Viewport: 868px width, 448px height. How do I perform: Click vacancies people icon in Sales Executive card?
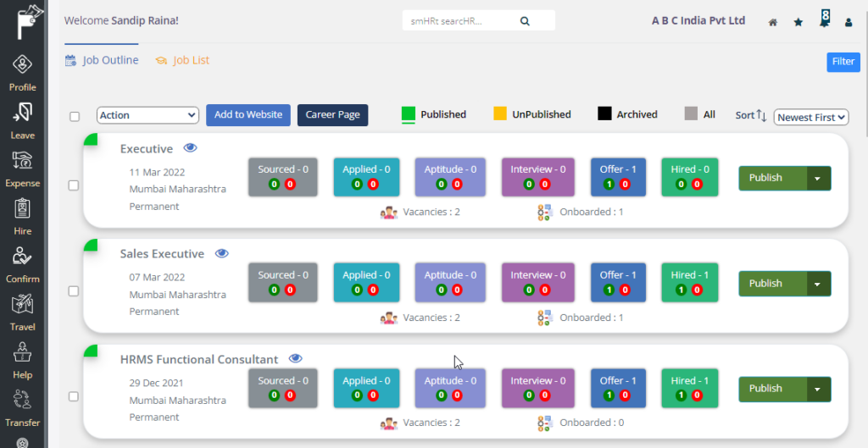pyautogui.click(x=388, y=318)
